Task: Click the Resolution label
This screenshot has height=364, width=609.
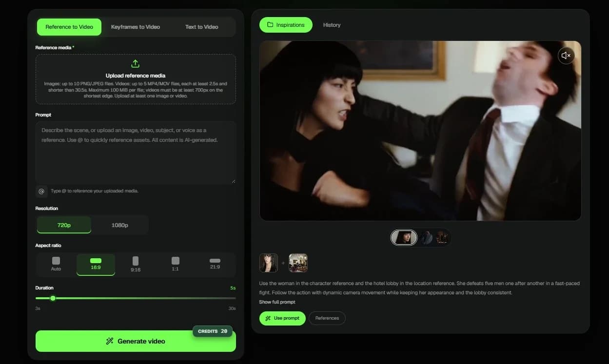Action: 47,209
